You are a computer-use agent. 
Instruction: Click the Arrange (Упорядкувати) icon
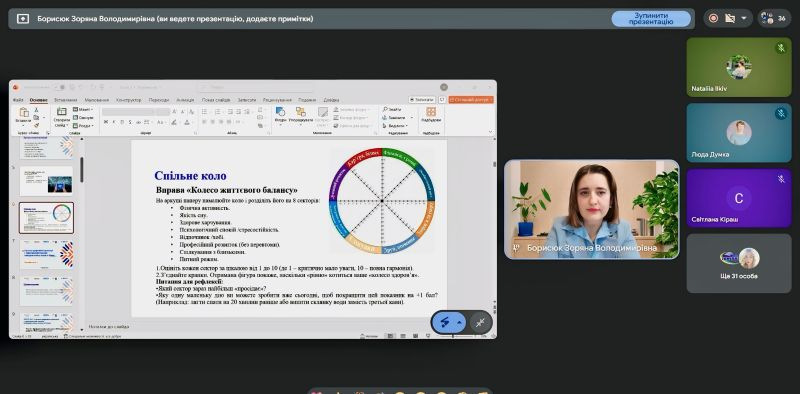coord(301,112)
